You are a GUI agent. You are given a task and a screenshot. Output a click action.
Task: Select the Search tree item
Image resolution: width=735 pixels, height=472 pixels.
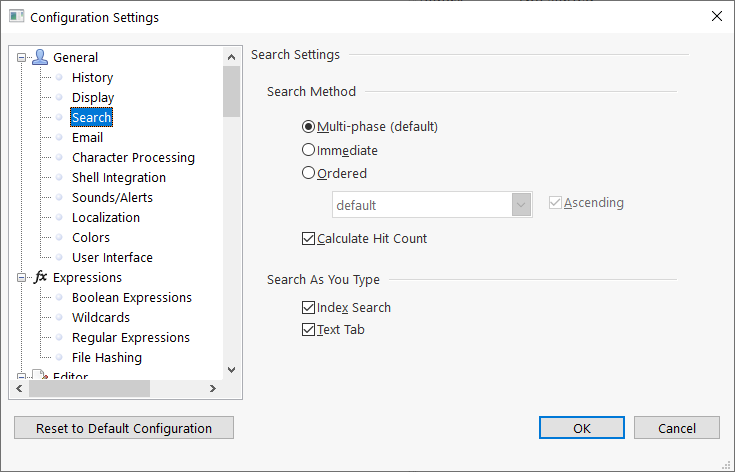tap(91, 117)
